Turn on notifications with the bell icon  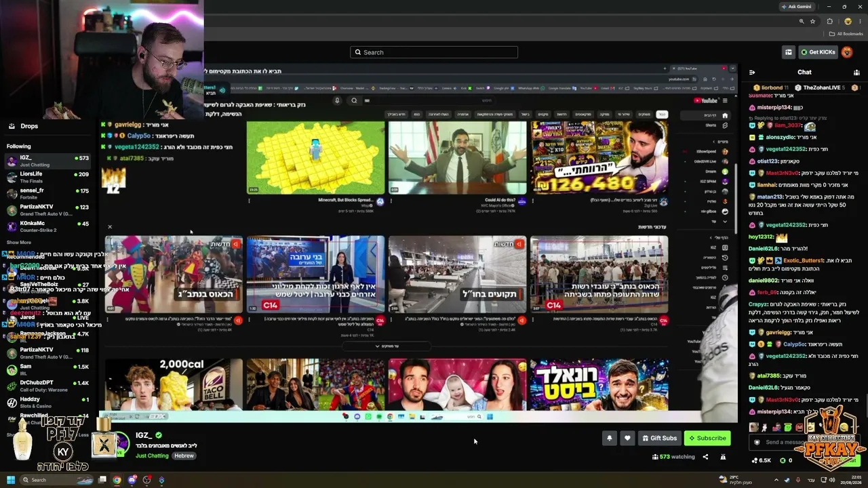click(x=609, y=438)
